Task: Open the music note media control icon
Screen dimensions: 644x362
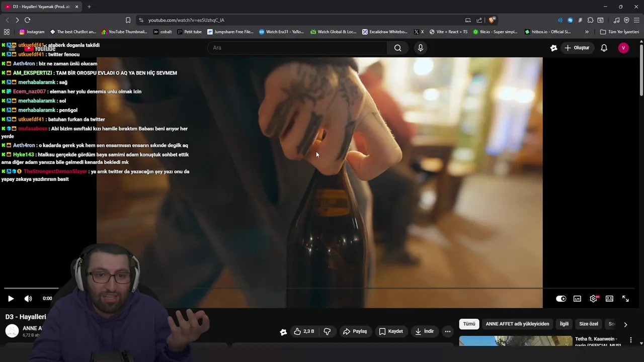Action: 616,20
